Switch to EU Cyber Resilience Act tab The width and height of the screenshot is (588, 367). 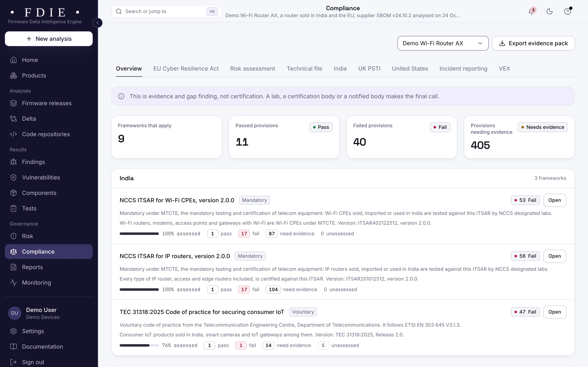(x=186, y=69)
